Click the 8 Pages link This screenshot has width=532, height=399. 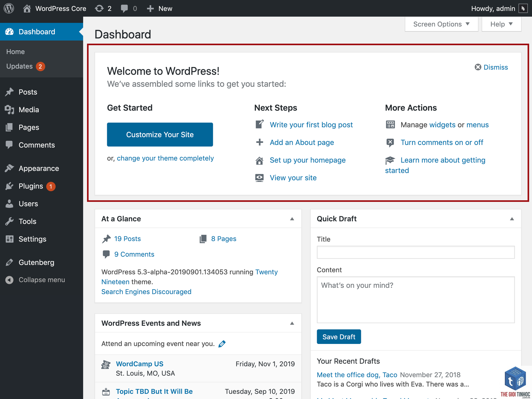click(224, 239)
